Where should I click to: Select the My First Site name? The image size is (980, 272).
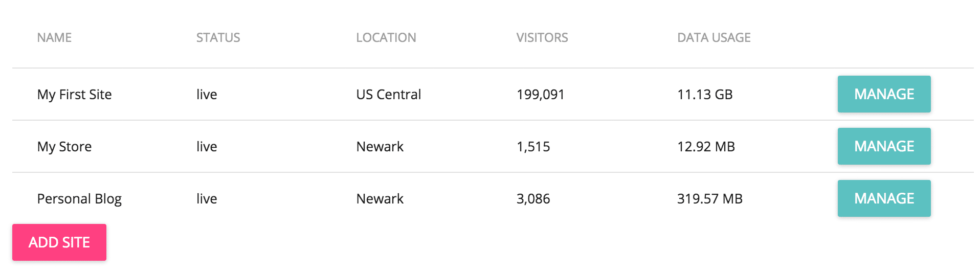coord(74,95)
